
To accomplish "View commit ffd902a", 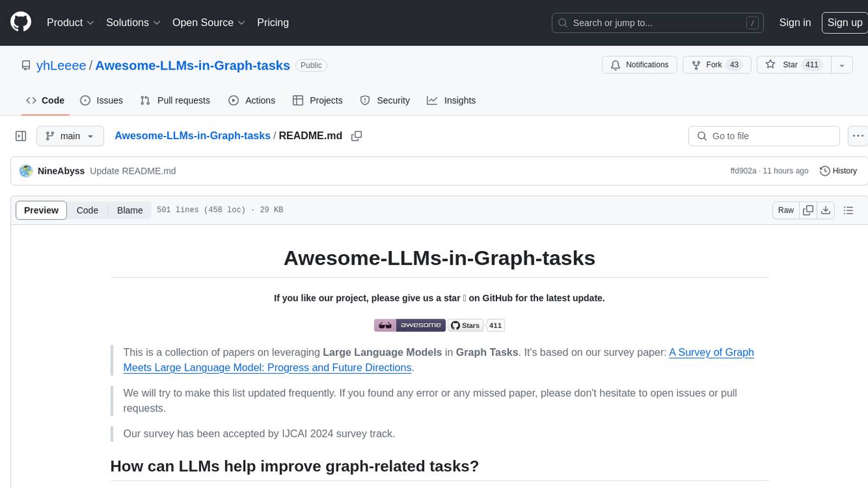I will tap(743, 171).
